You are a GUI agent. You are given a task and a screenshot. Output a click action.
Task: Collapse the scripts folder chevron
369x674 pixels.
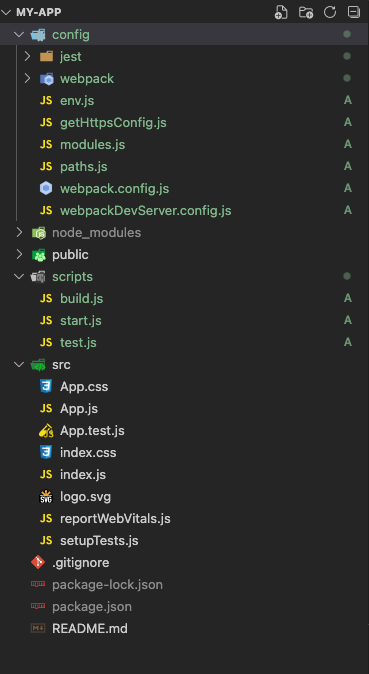pos(19,276)
